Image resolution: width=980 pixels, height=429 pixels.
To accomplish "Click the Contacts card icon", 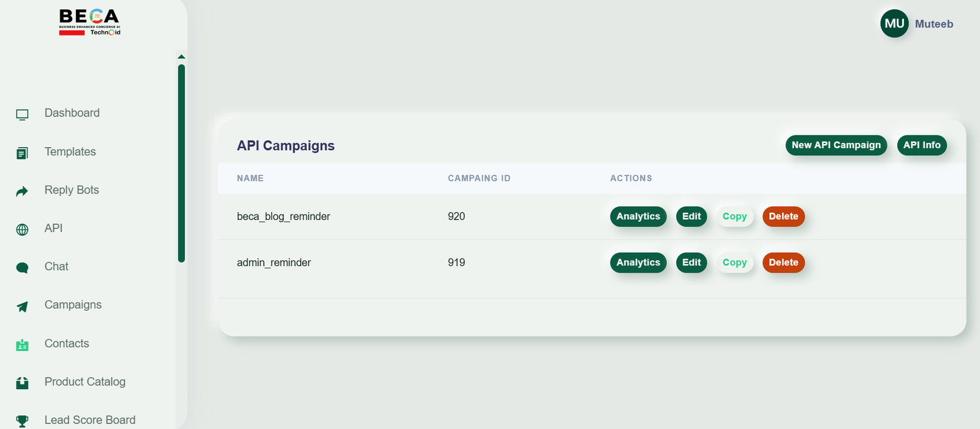I will pyautogui.click(x=22, y=345).
